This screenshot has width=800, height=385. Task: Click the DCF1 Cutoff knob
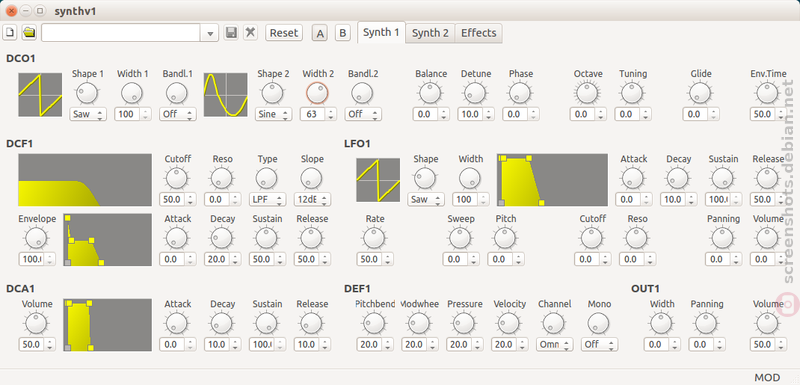[x=177, y=178]
